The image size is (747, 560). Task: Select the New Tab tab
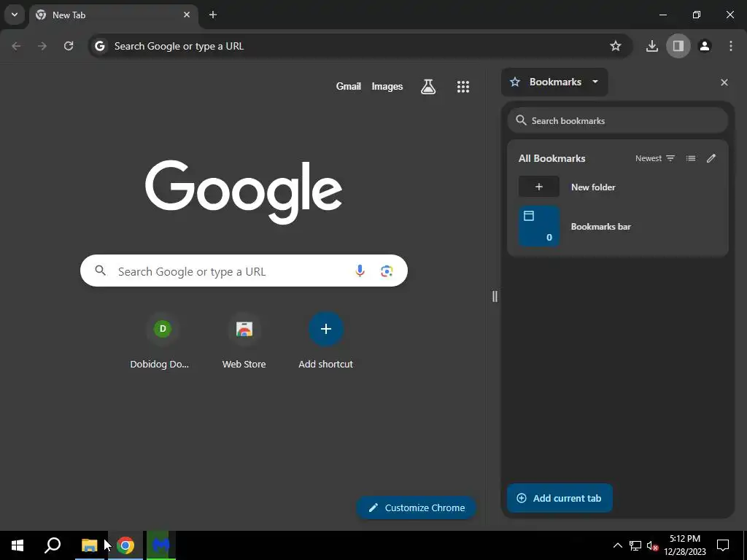click(x=113, y=15)
